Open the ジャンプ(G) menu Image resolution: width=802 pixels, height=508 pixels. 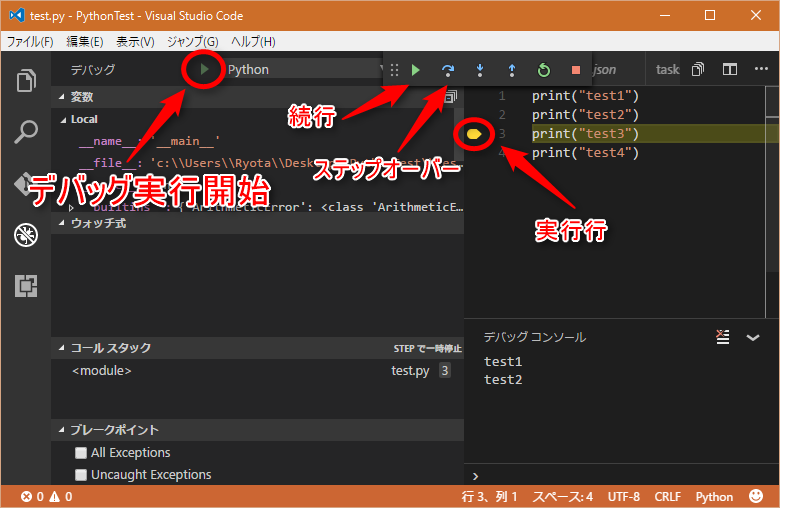point(192,41)
